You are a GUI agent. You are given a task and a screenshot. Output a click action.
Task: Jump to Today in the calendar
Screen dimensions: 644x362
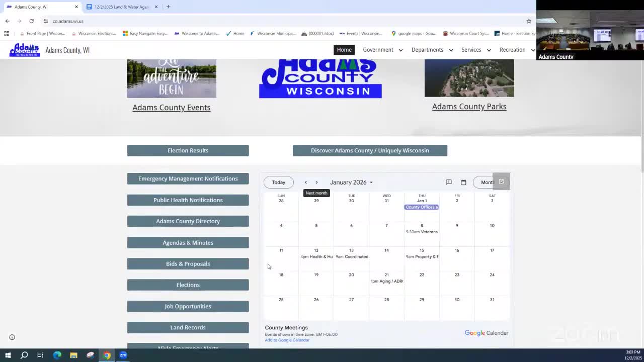(x=278, y=182)
